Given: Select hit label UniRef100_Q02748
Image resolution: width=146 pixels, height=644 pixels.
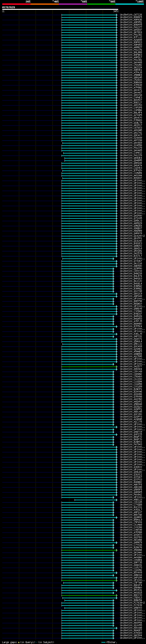Looking at the screenshot, I should [131, 291].
